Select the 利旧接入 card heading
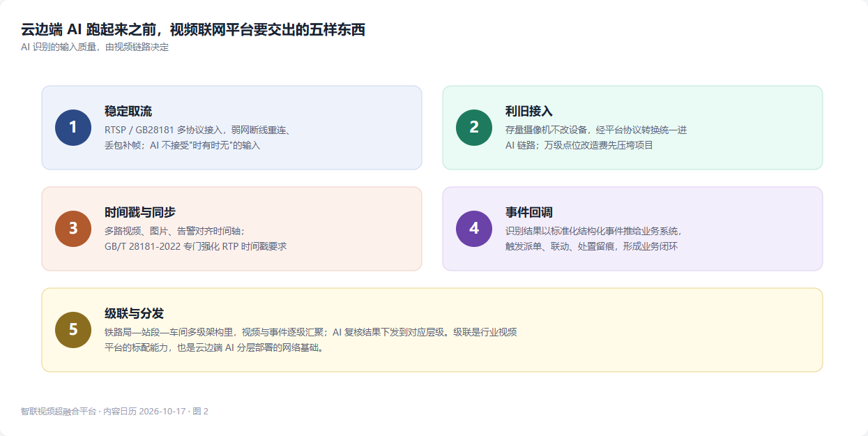The height and width of the screenshot is (436, 868). [x=529, y=112]
